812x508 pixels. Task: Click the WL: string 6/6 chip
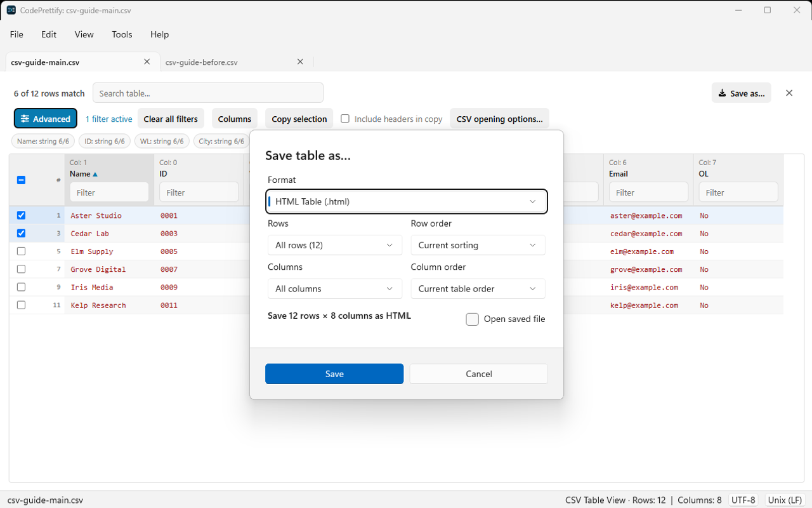pos(162,142)
